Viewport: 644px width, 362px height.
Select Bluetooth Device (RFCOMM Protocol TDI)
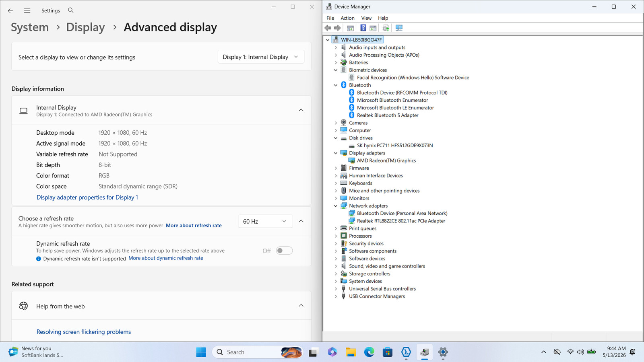click(x=402, y=93)
